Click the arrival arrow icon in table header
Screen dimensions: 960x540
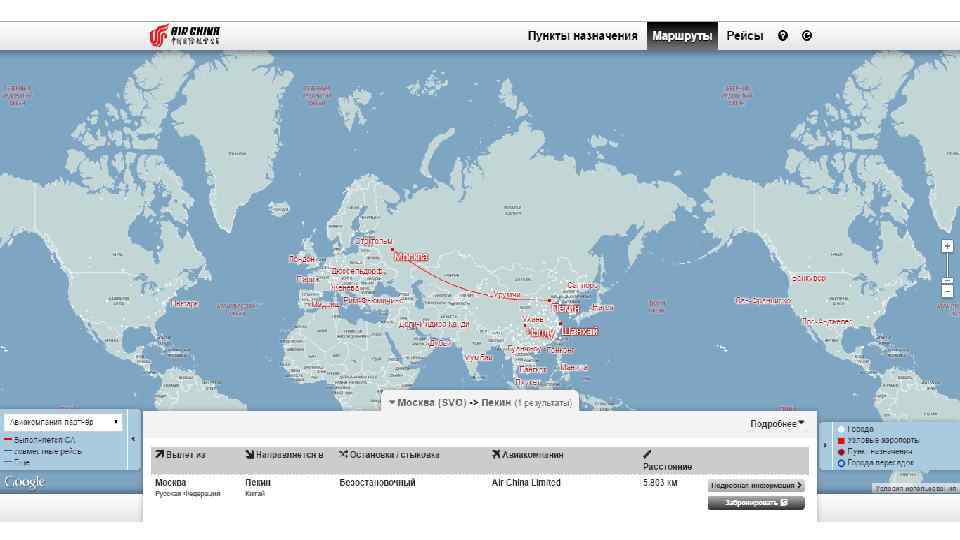(x=249, y=454)
